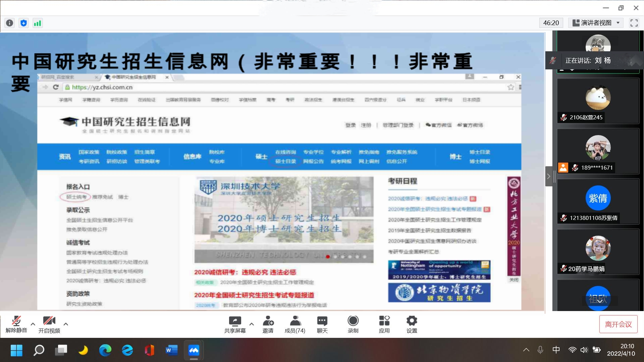Click the meeting info icon
Image resolution: width=644 pixels, height=362 pixels.
10,23
